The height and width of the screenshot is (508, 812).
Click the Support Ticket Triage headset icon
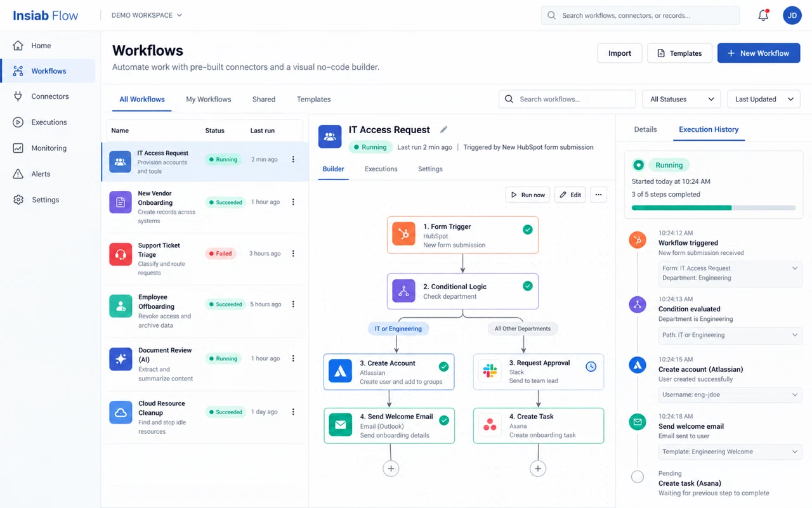(x=121, y=255)
